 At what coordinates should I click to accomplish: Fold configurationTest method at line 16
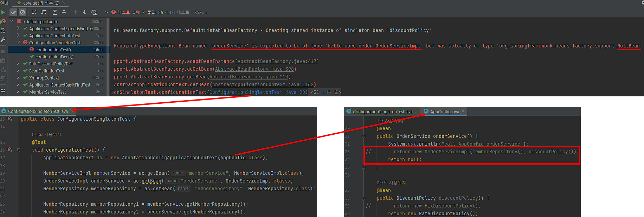click(x=19, y=150)
